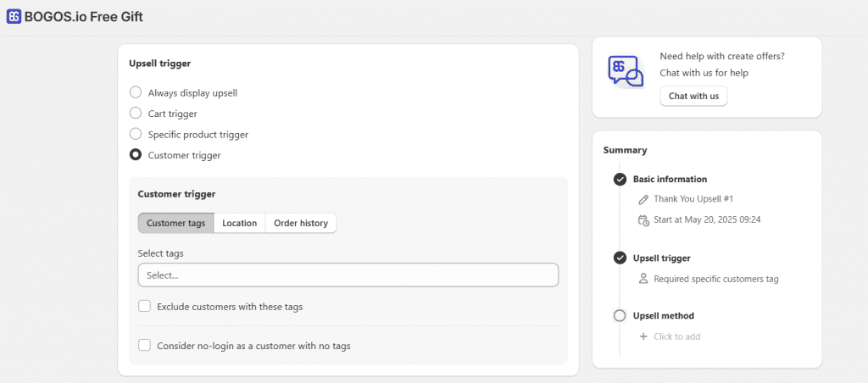Switch to the Location tab
This screenshot has width=868, height=383.
point(239,223)
